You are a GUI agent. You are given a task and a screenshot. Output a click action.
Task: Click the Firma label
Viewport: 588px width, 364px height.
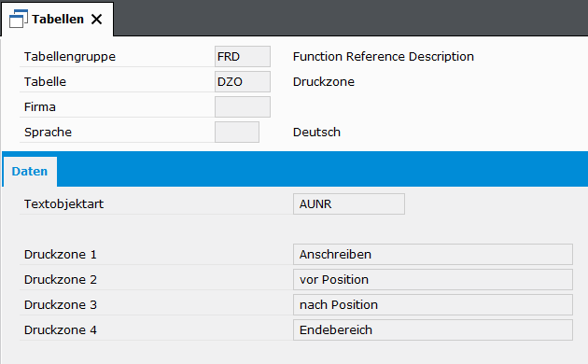tap(40, 106)
